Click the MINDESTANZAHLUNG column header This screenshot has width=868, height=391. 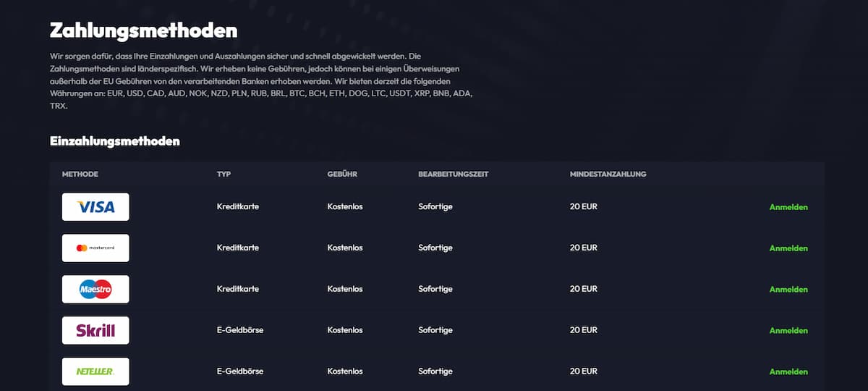coord(608,175)
